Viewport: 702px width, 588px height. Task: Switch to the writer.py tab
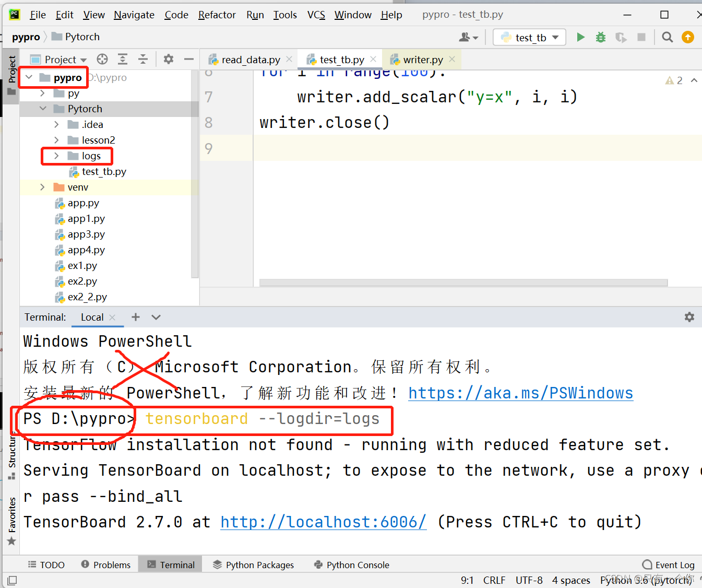click(423, 60)
